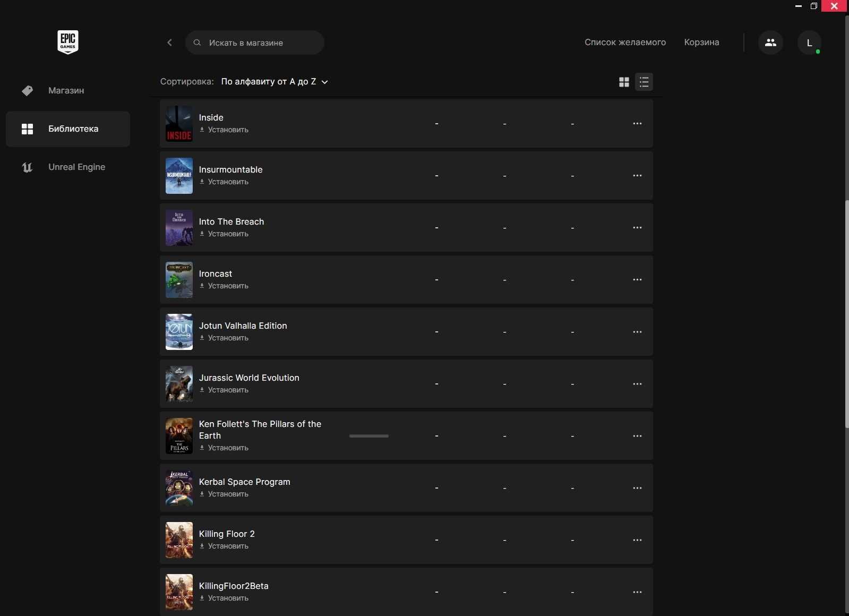Click the Pillars of the Earth progress bar

369,436
